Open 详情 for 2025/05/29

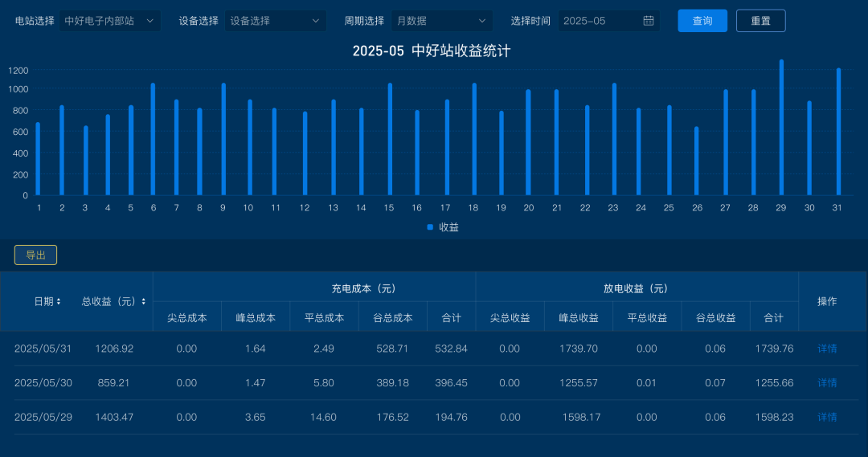[x=827, y=417]
